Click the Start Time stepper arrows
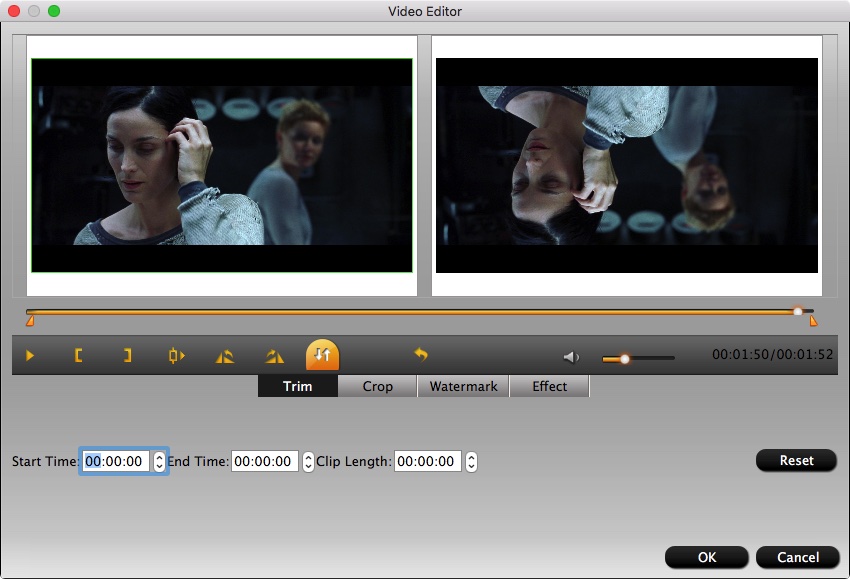 coord(159,462)
